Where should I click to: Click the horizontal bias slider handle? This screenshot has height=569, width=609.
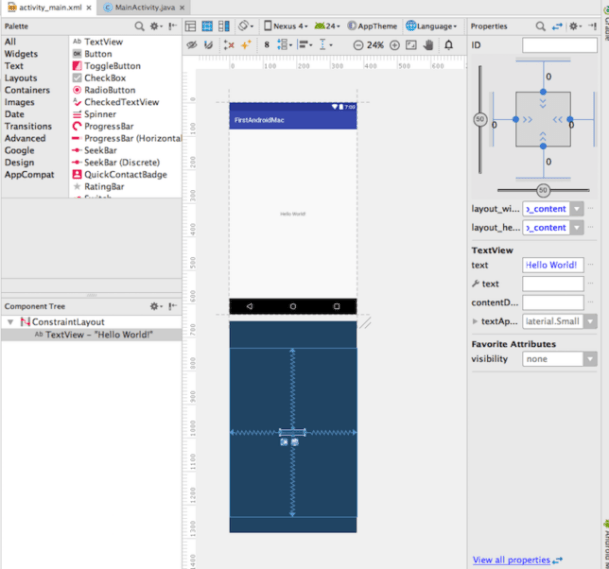point(543,190)
